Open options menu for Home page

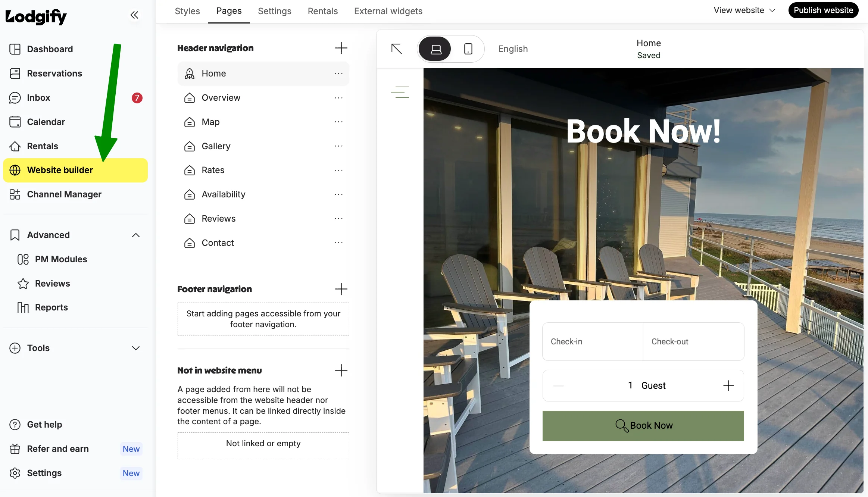(338, 74)
